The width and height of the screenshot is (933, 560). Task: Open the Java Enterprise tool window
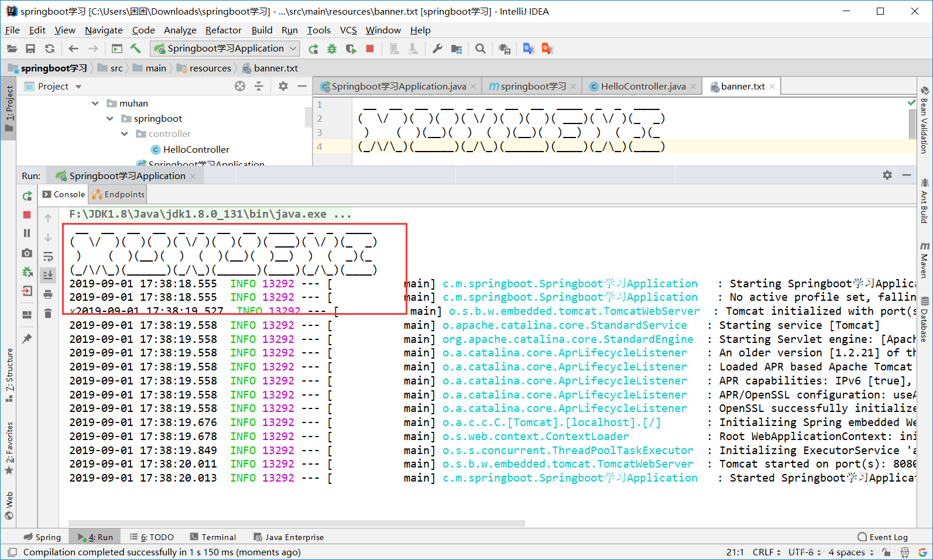(289, 537)
